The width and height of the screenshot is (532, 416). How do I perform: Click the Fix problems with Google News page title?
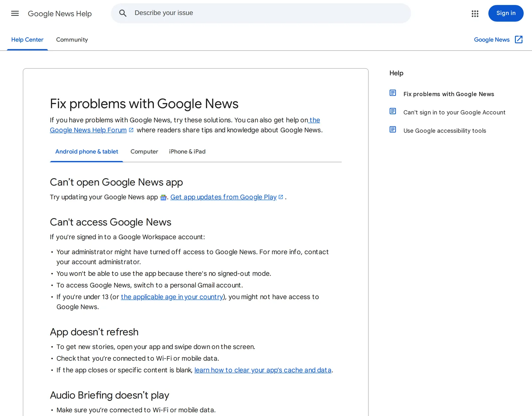[144, 104]
